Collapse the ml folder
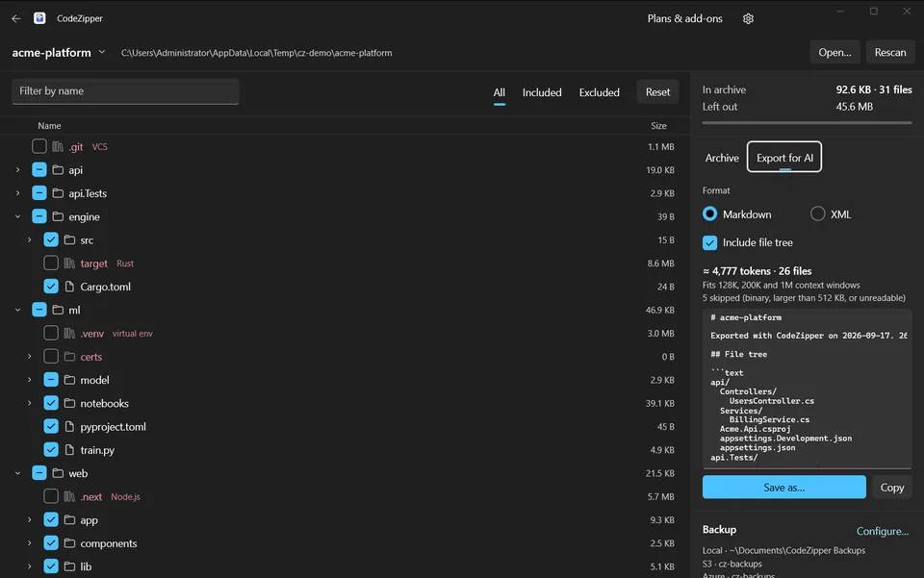 coord(17,310)
